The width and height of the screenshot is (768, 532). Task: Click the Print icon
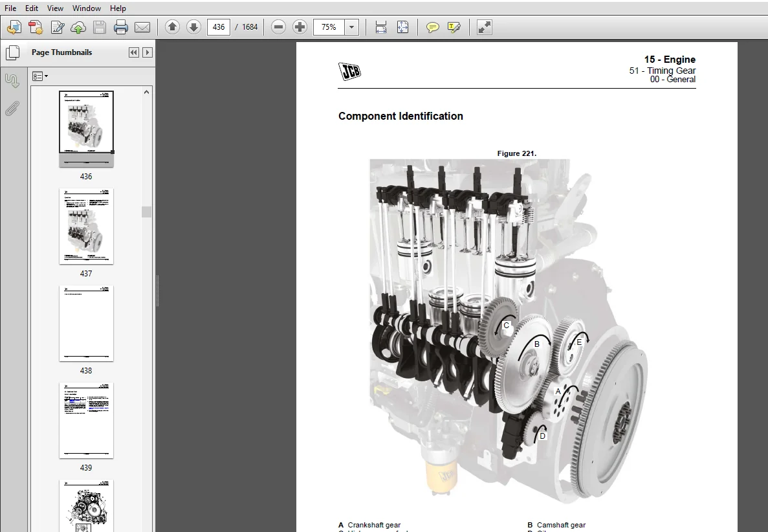coord(120,27)
